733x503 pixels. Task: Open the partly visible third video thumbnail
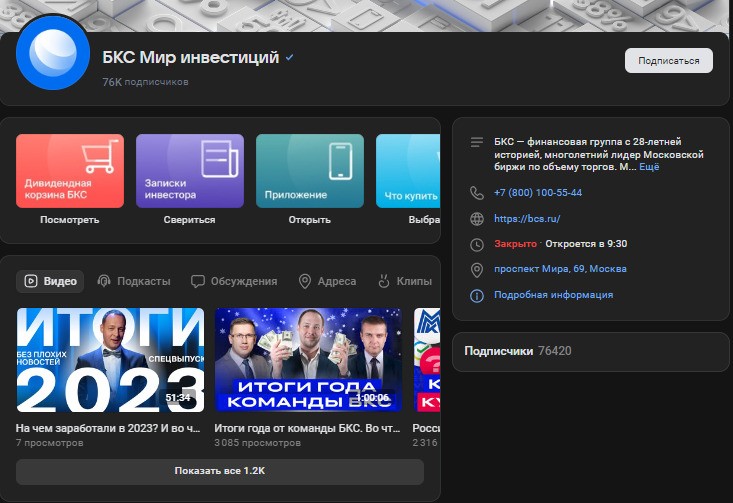426,360
